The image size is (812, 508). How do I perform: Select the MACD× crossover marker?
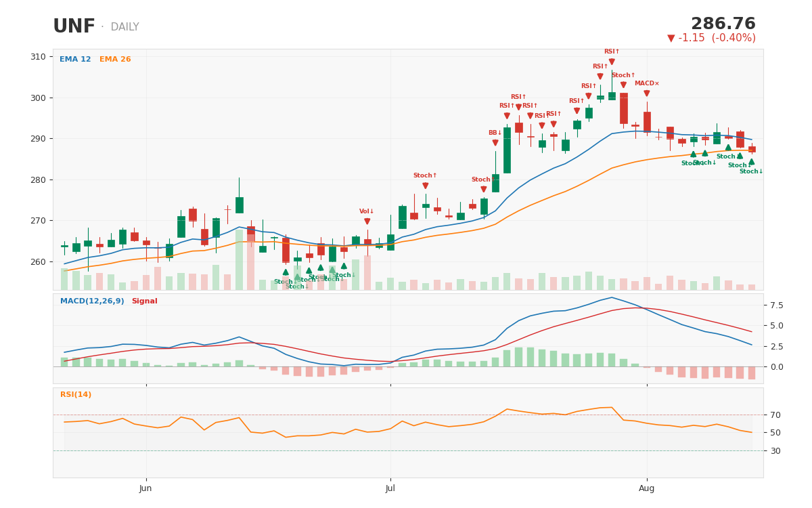pos(647,93)
